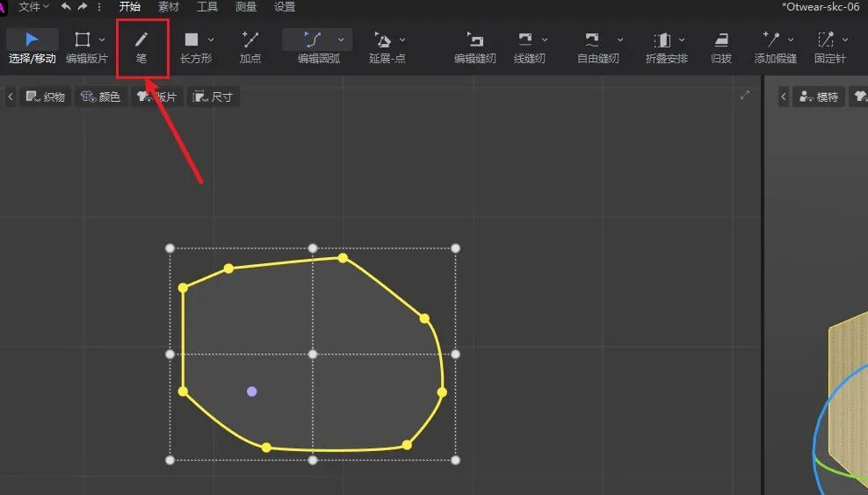Open the 织物 fabric panel
The width and height of the screenshot is (868, 495).
coord(46,97)
